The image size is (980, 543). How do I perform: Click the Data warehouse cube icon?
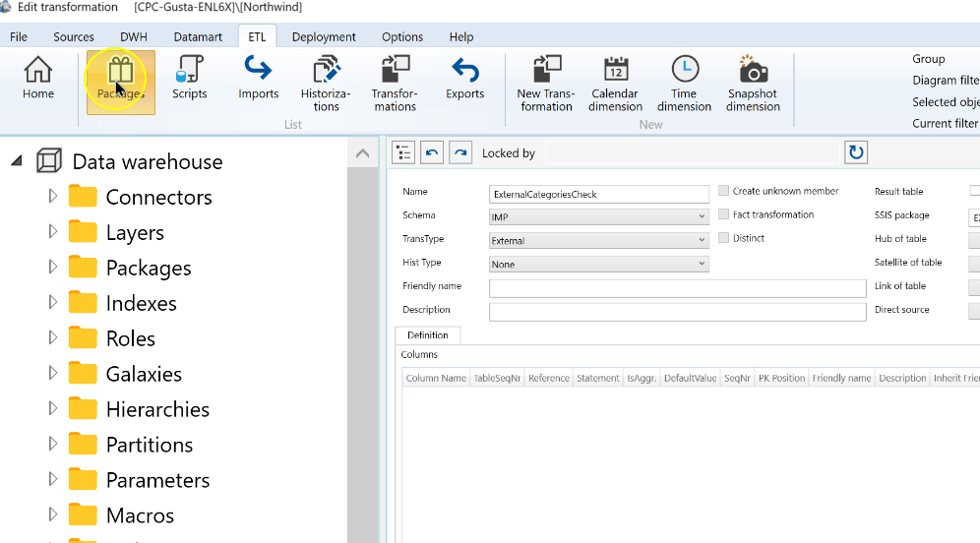(49, 161)
